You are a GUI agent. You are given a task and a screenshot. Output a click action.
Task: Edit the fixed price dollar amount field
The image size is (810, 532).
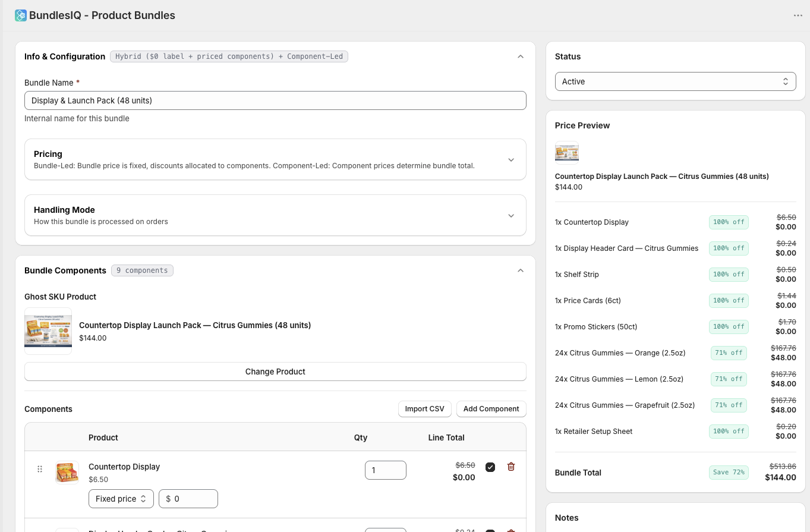coord(188,499)
